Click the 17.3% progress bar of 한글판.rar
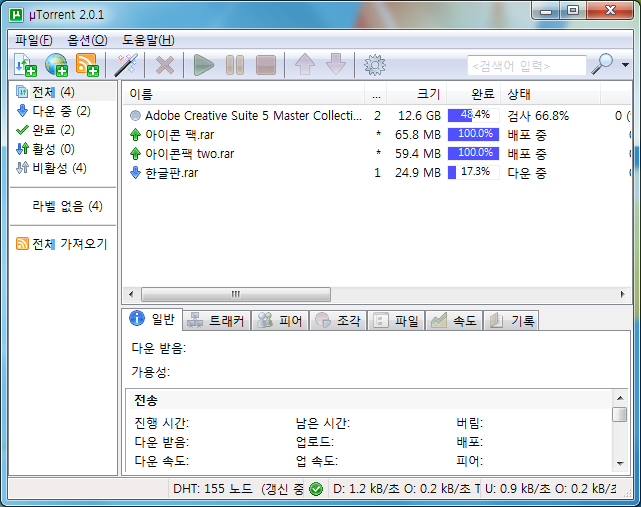This screenshot has width=641, height=507. tap(473, 172)
